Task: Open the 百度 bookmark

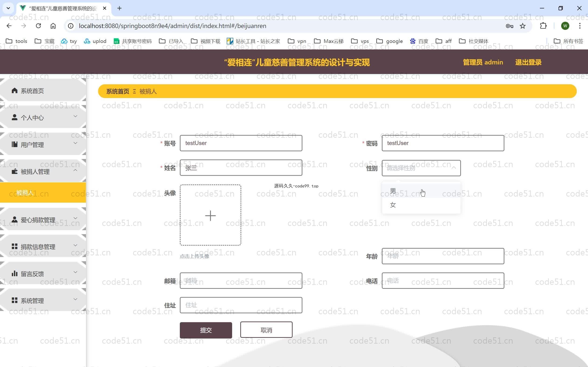Action: click(419, 41)
